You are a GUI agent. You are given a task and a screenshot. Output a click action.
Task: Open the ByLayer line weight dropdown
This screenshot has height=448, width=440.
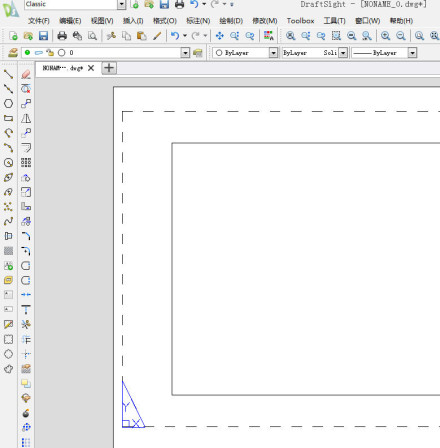[x=412, y=53]
